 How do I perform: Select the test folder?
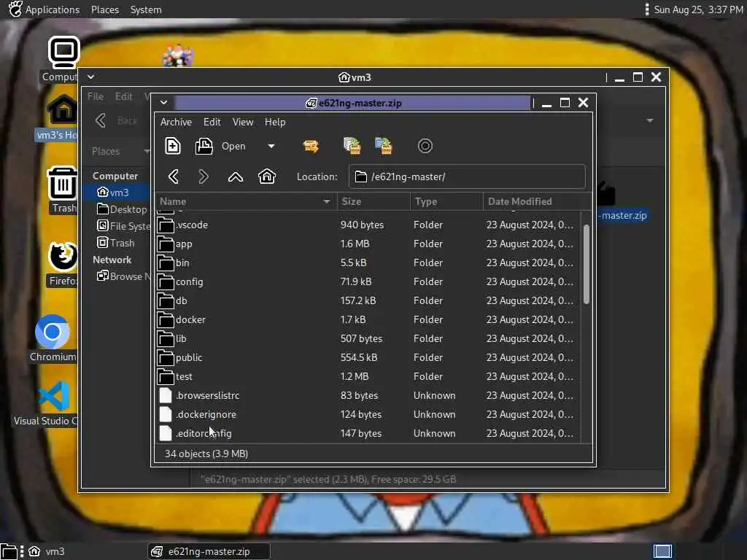[368, 377]
